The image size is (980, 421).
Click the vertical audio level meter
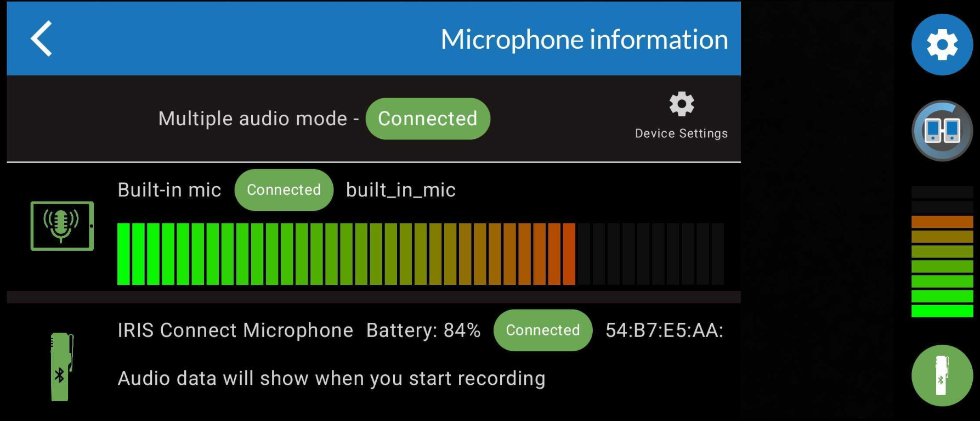pyautogui.click(x=942, y=251)
